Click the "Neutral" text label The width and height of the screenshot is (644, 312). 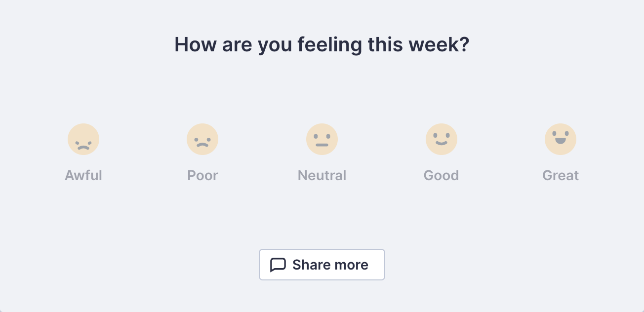pos(322,175)
